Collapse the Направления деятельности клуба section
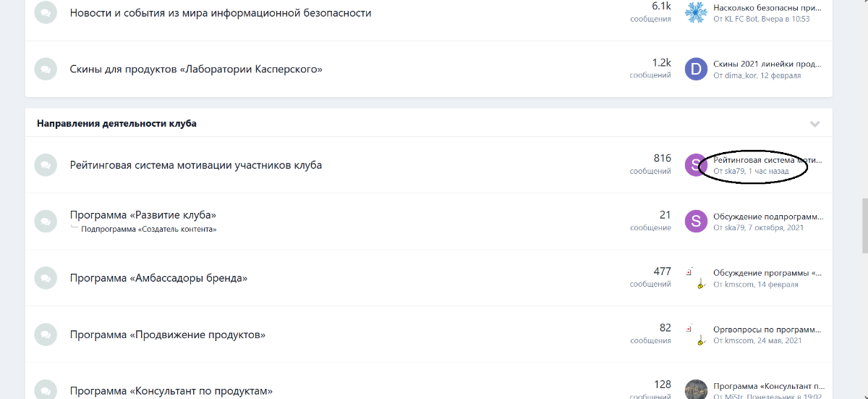The image size is (868, 399). [x=815, y=124]
